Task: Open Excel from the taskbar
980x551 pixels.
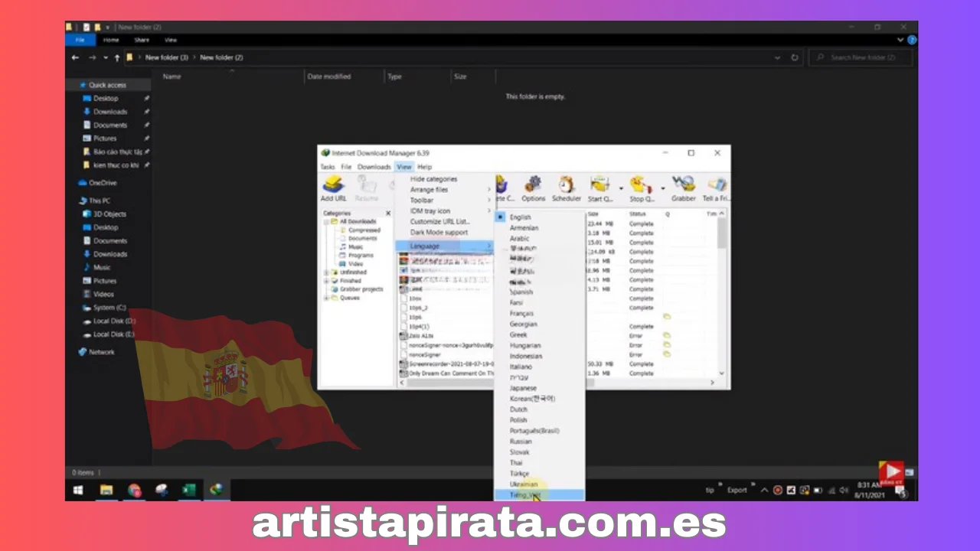Action: [x=188, y=490]
